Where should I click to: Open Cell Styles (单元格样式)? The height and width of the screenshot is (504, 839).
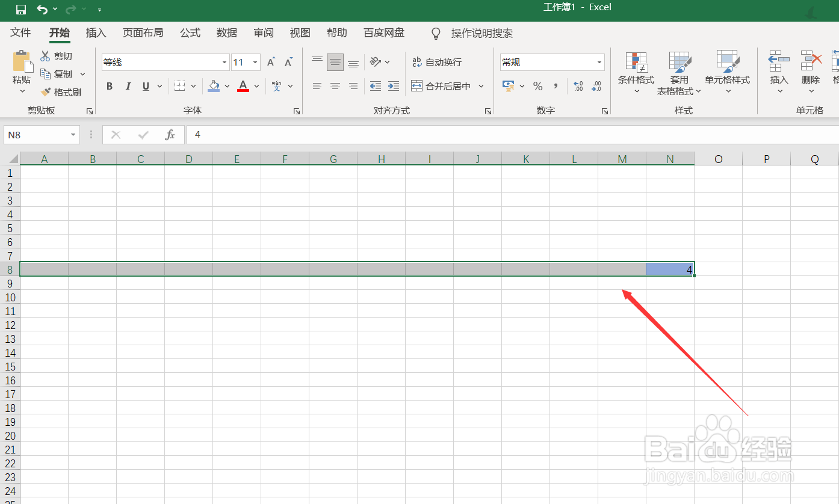tap(728, 73)
